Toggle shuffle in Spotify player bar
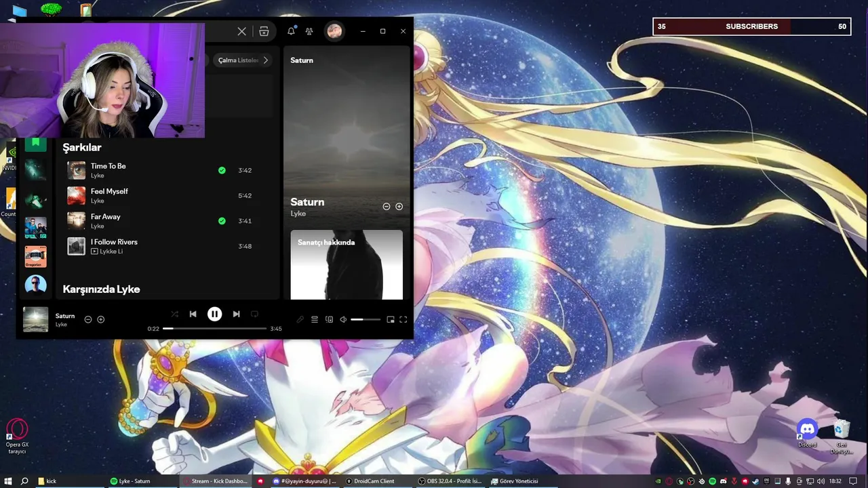This screenshot has width=868, height=488. 174,314
